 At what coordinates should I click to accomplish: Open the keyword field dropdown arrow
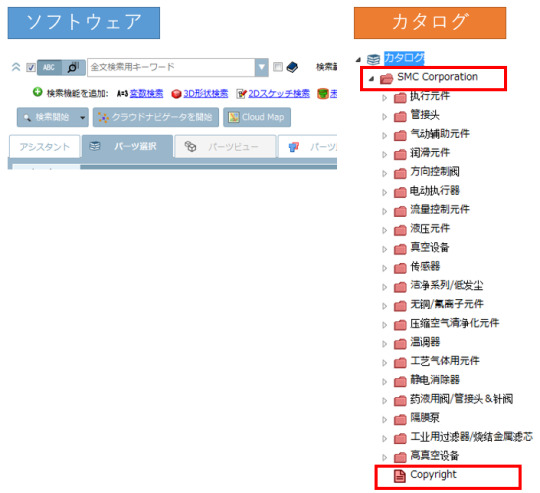click(x=261, y=67)
